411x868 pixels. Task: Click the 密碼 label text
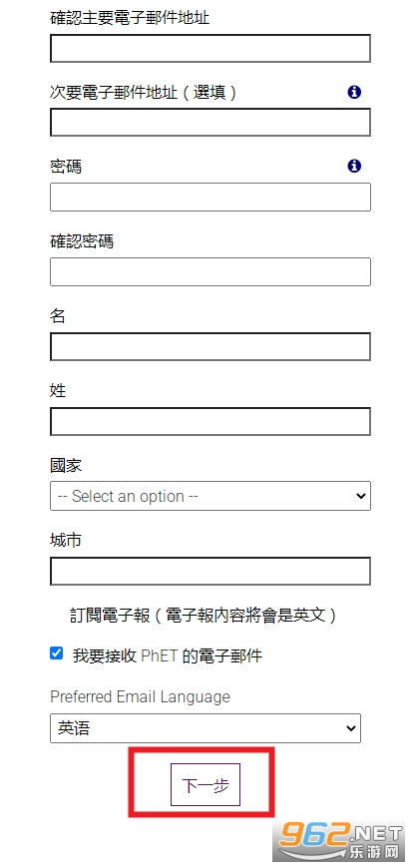pyautogui.click(x=66, y=166)
